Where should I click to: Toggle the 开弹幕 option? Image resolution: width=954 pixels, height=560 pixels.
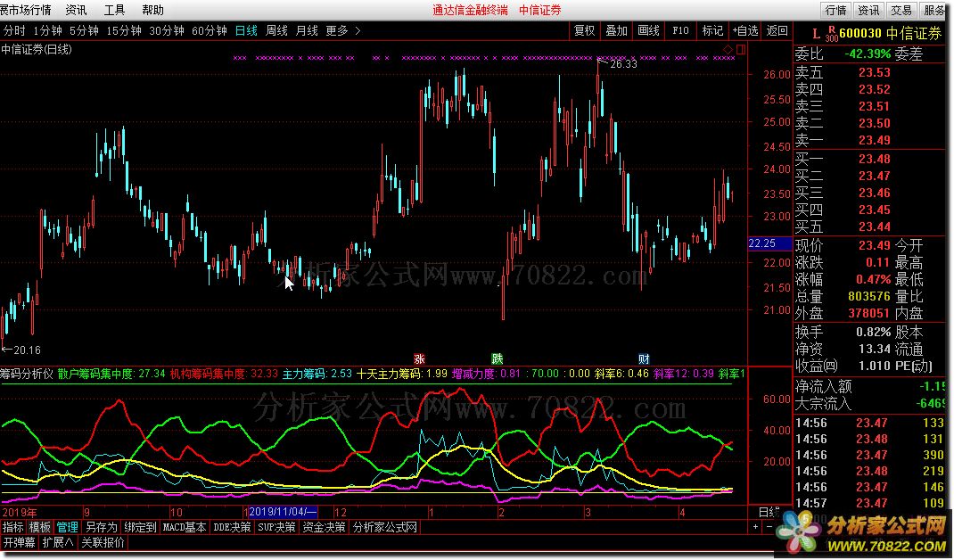19,542
